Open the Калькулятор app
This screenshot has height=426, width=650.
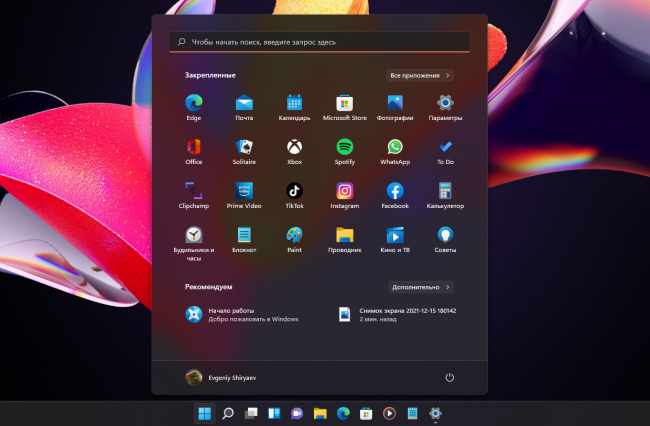click(445, 196)
